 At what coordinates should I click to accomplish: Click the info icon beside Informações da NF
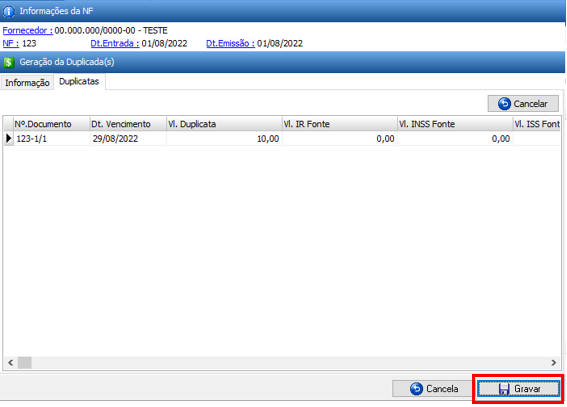click(x=8, y=12)
